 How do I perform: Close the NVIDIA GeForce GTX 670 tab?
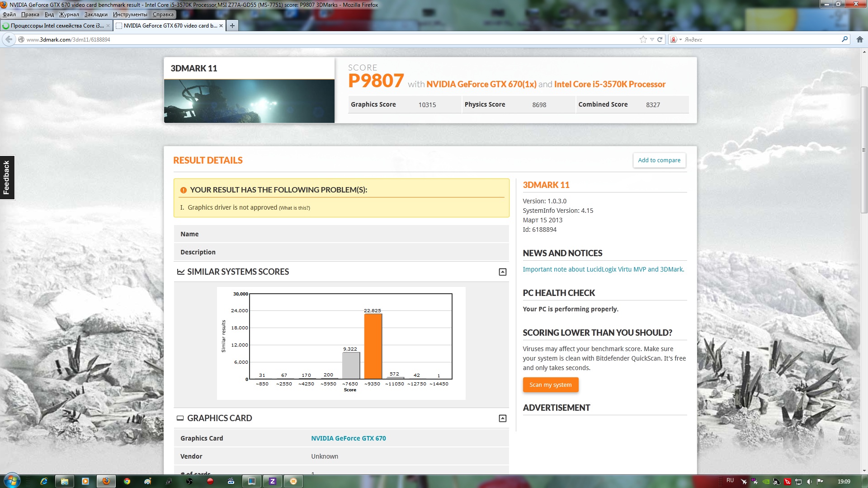pos(221,26)
